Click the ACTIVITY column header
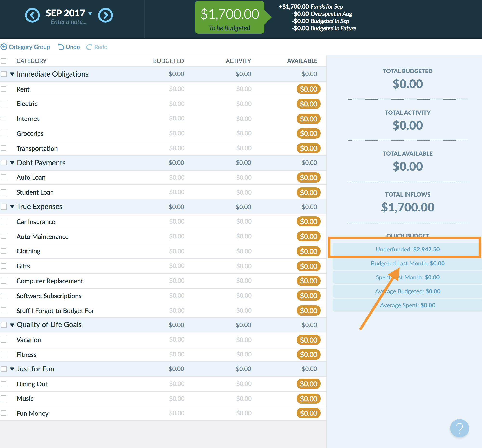Screen dimensions: 482x448 click(x=238, y=61)
